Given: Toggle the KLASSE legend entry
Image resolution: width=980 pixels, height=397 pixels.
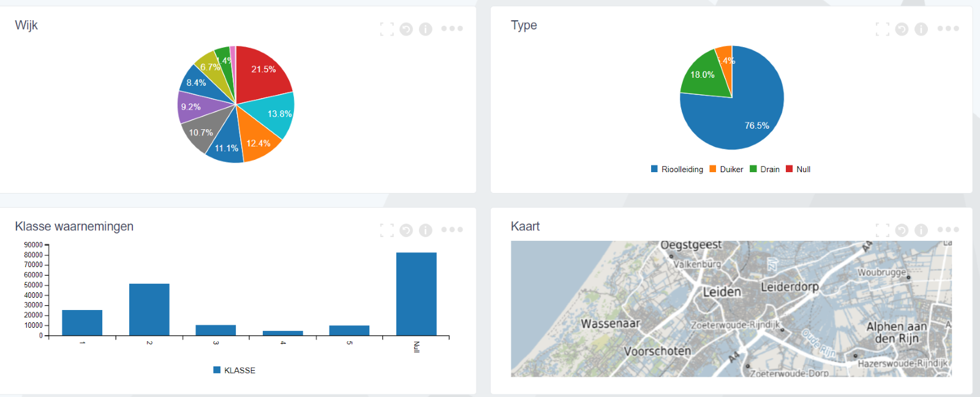Looking at the screenshot, I should [x=235, y=370].
